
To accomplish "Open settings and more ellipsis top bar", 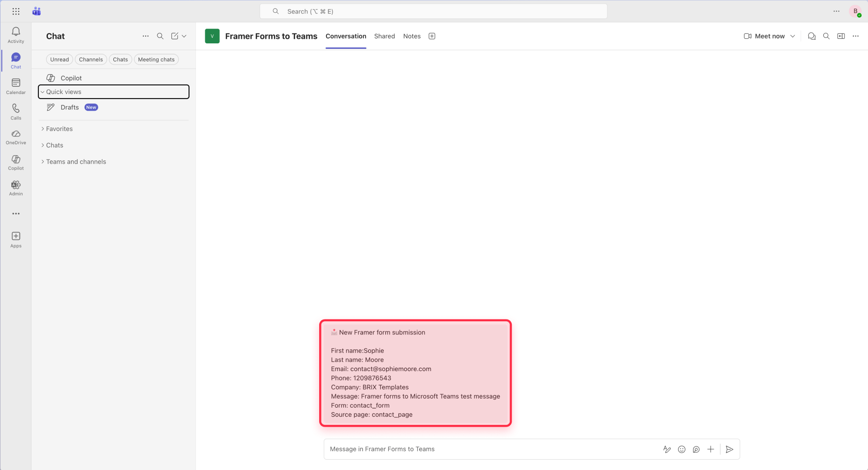I will (836, 11).
